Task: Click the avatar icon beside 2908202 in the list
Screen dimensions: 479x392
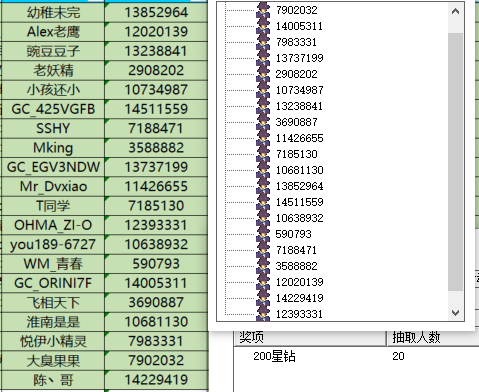Action: [x=263, y=74]
